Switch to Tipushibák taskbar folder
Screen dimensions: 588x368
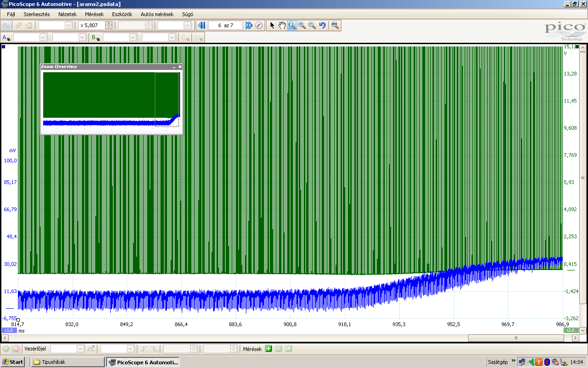pyautogui.click(x=68, y=362)
